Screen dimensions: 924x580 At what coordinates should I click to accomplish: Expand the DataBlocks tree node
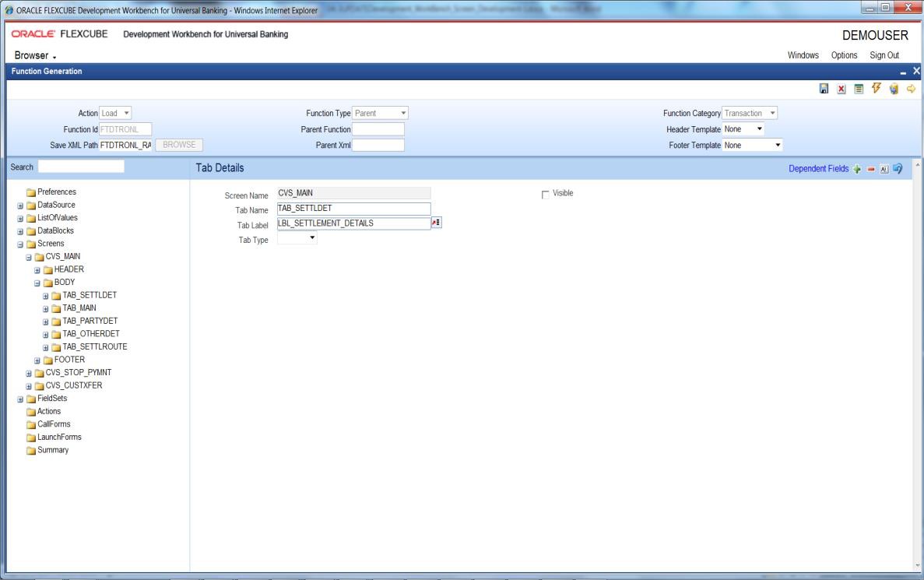click(20, 232)
